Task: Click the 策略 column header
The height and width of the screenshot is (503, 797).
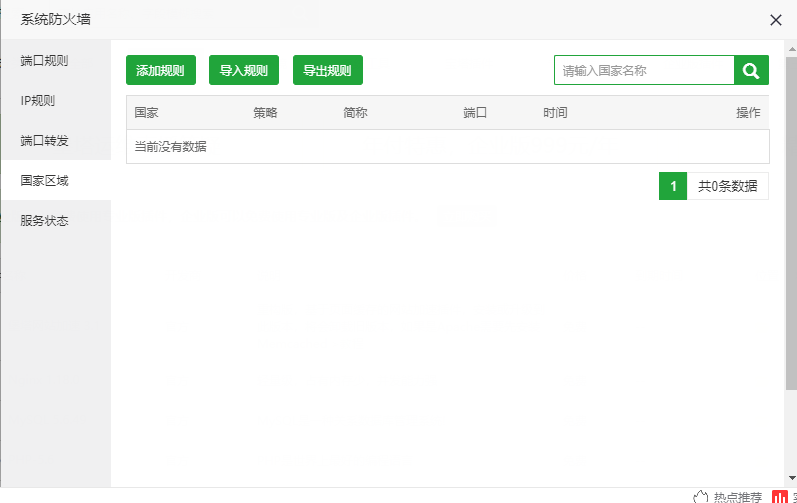Action: point(265,112)
